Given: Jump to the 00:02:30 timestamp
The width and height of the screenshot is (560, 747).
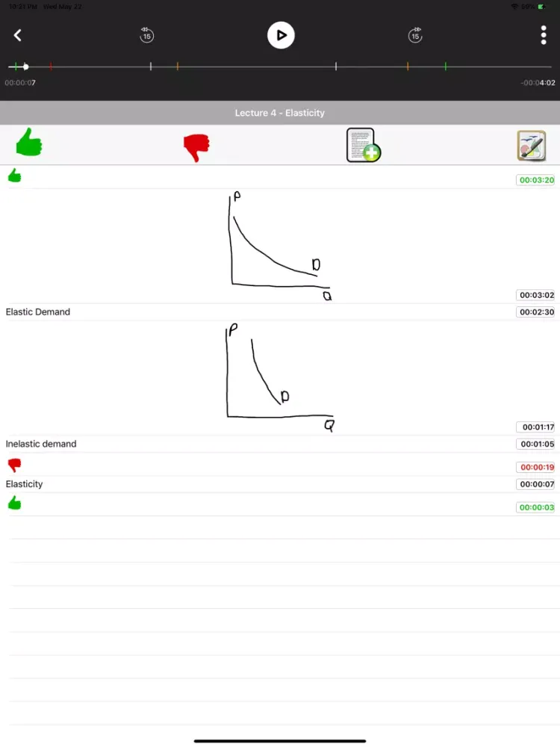Looking at the screenshot, I should point(535,312).
